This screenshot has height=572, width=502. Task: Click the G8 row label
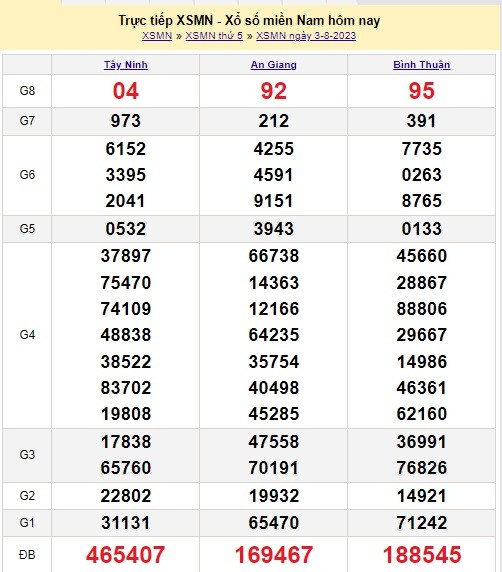[x=27, y=90]
